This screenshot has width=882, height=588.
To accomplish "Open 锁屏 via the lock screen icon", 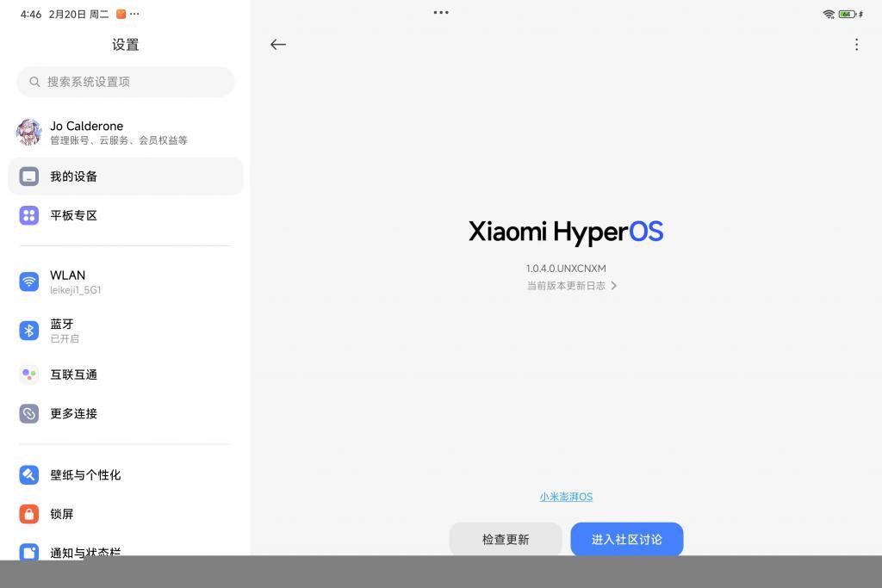I will pos(28,514).
